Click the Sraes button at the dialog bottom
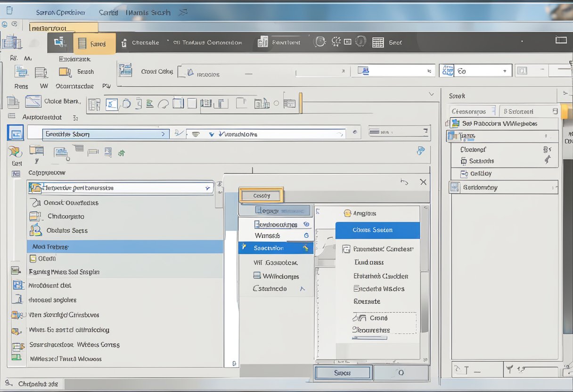The width and height of the screenshot is (573, 392). click(343, 373)
